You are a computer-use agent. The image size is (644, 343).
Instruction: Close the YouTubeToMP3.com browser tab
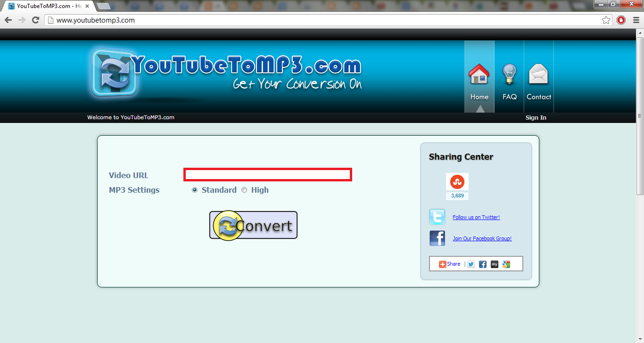[x=87, y=6]
